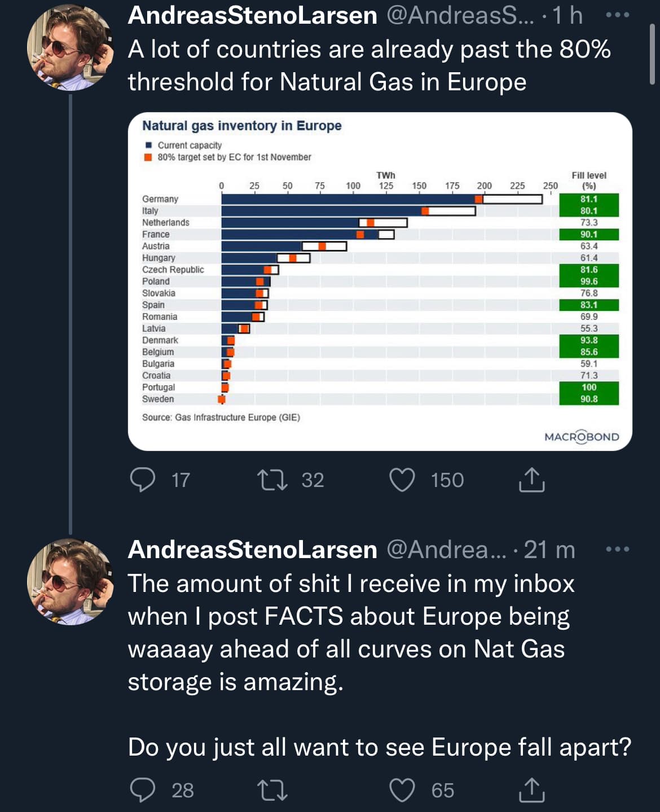Open tweet text about Nat Gas storage
This screenshot has height=812, width=660.
[x=351, y=632]
